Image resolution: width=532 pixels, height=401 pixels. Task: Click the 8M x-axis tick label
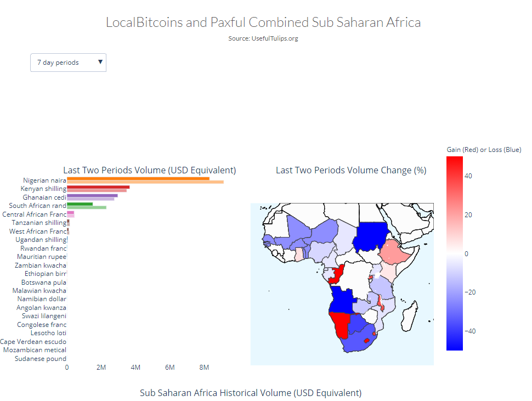[x=204, y=368]
